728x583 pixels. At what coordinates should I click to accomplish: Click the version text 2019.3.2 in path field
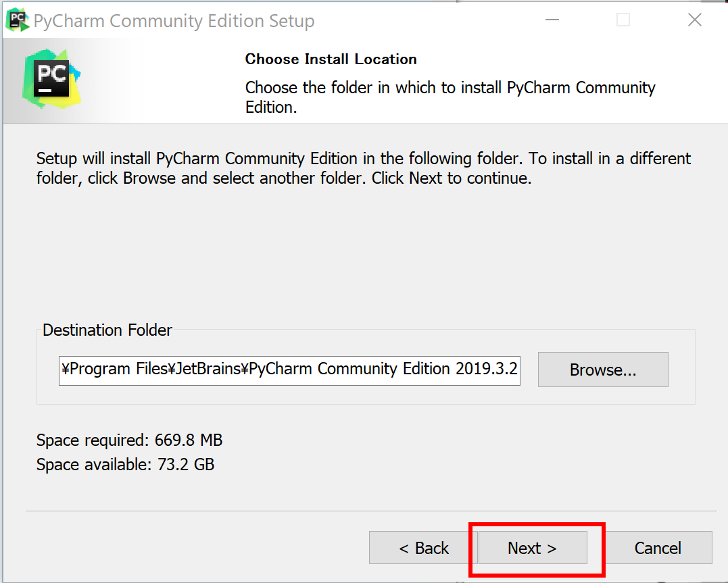486,369
